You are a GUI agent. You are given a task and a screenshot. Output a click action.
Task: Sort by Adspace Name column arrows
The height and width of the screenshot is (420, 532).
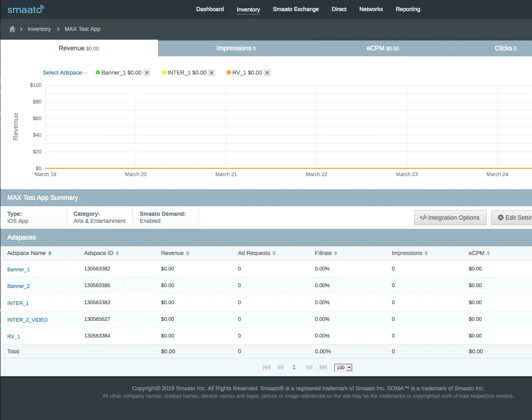pyautogui.click(x=50, y=253)
